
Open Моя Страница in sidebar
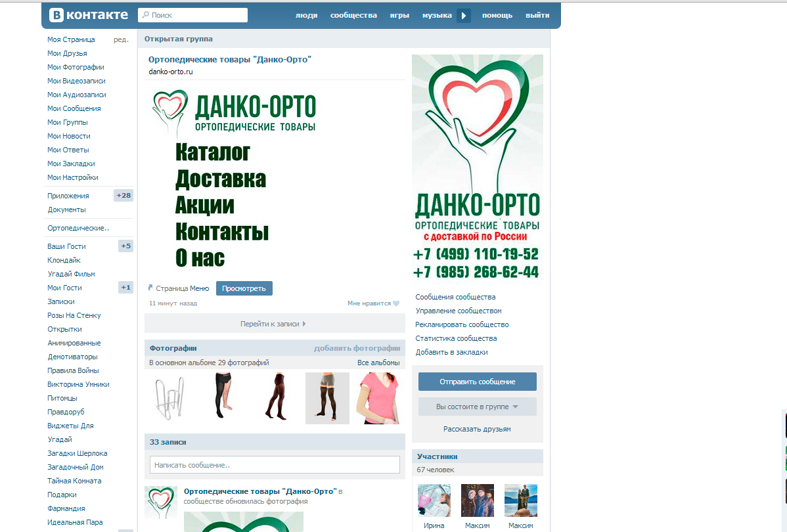pyautogui.click(x=71, y=39)
